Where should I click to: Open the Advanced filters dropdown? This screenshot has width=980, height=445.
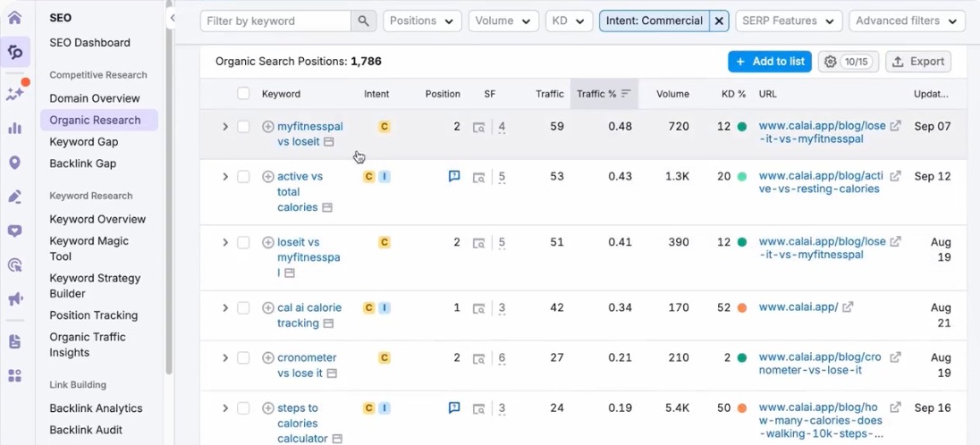[906, 21]
